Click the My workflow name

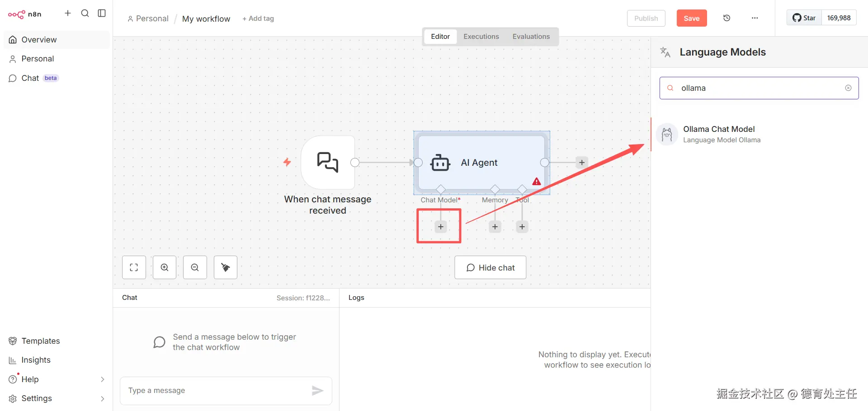pos(206,19)
